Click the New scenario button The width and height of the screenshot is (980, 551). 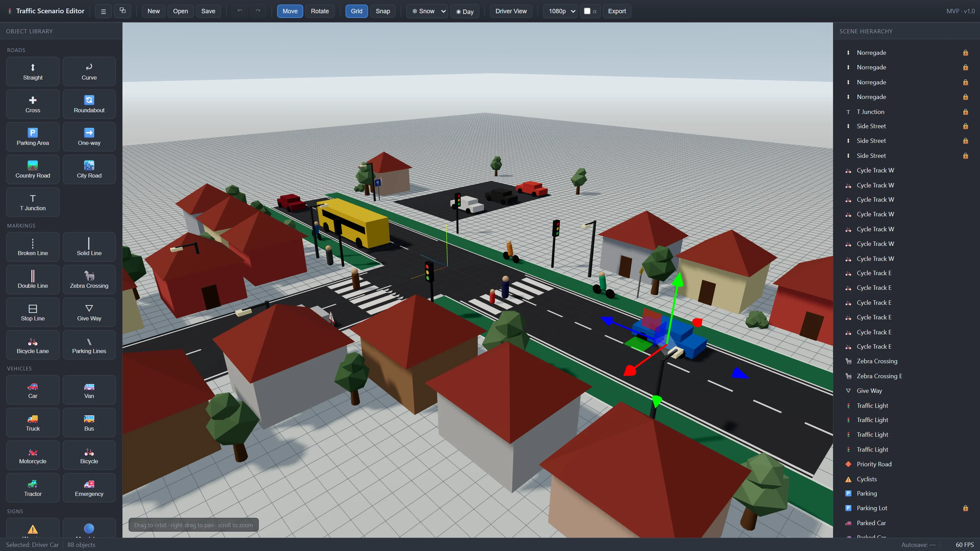(x=153, y=11)
